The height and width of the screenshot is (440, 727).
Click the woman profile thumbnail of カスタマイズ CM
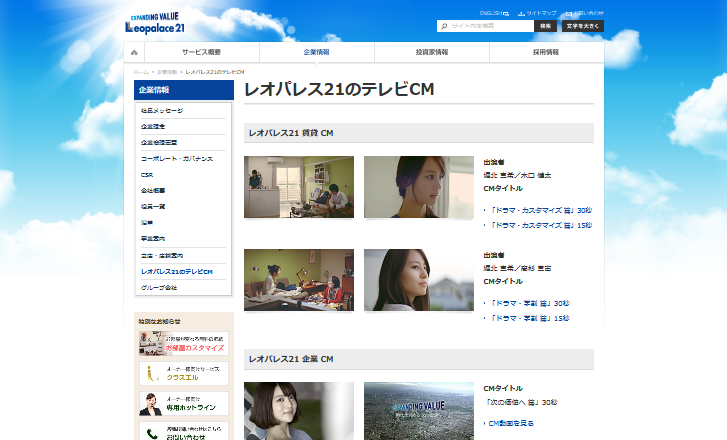pos(419,187)
